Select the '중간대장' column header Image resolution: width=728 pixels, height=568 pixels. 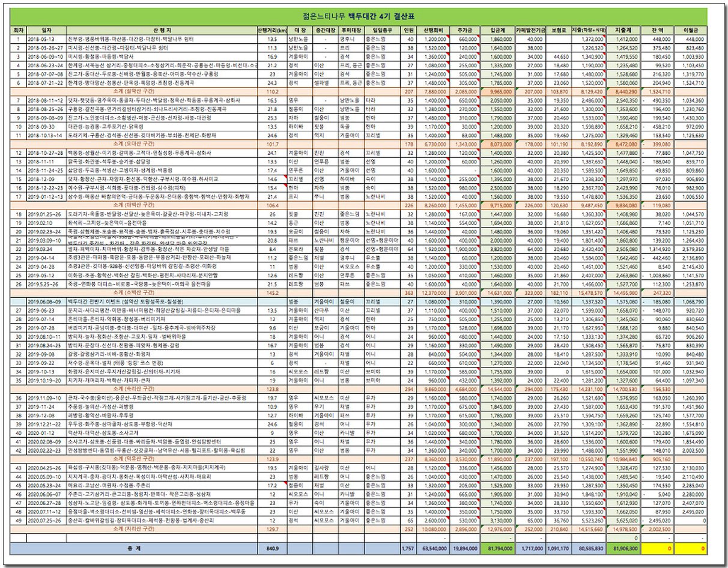[x=324, y=31]
